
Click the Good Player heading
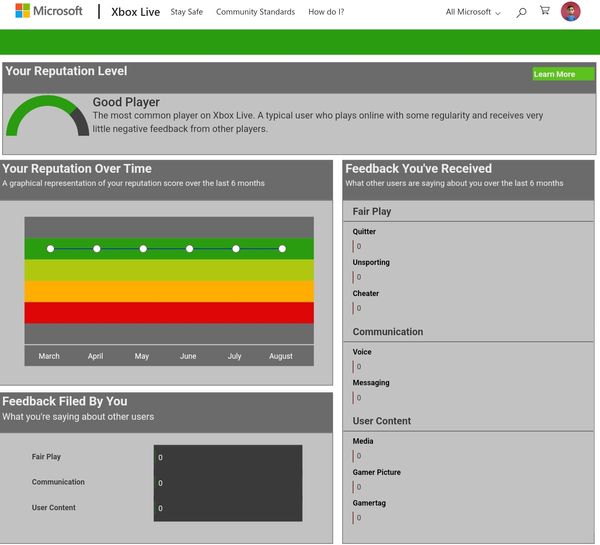click(x=126, y=102)
